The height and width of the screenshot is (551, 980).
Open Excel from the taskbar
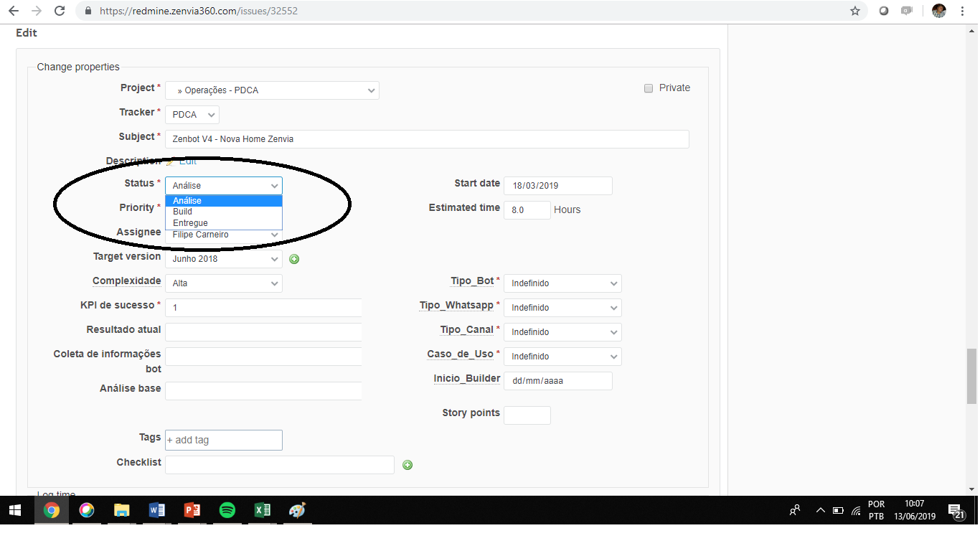tap(262, 510)
